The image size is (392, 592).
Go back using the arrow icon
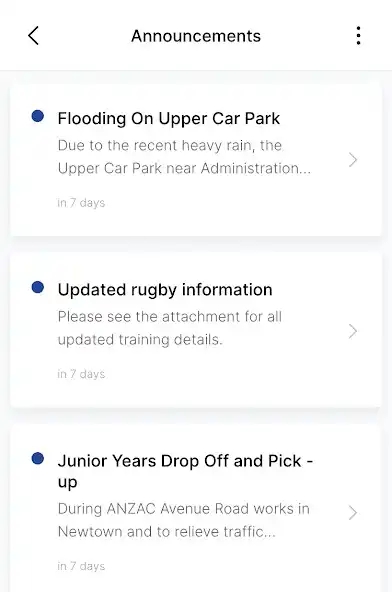click(x=34, y=36)
